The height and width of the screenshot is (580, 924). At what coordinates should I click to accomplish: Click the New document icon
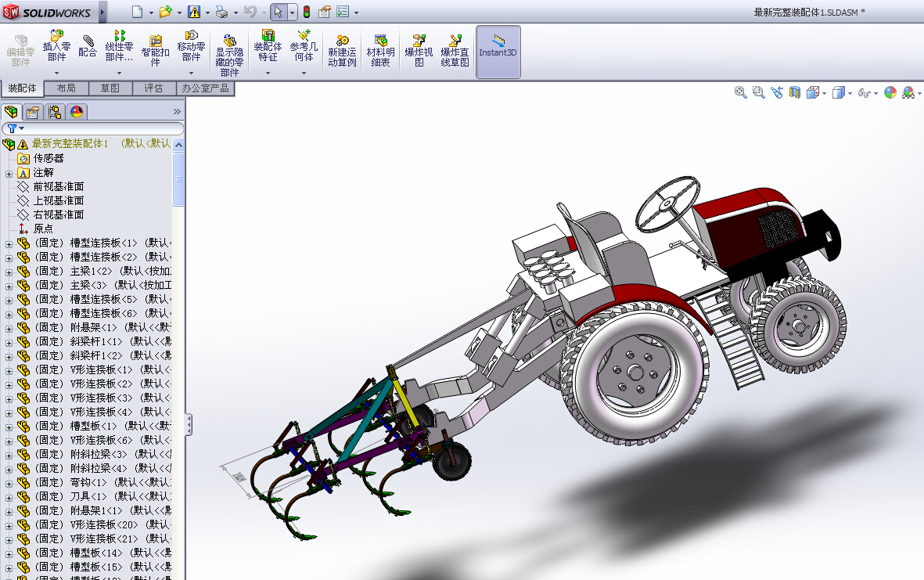point(137,12)
